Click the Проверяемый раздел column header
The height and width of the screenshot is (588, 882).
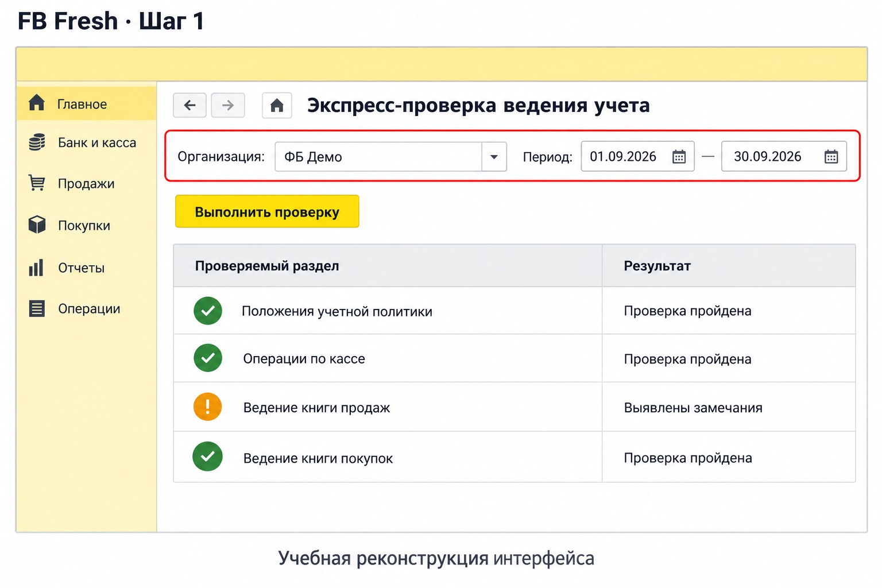pyautogui.click(x=388, y=266)
